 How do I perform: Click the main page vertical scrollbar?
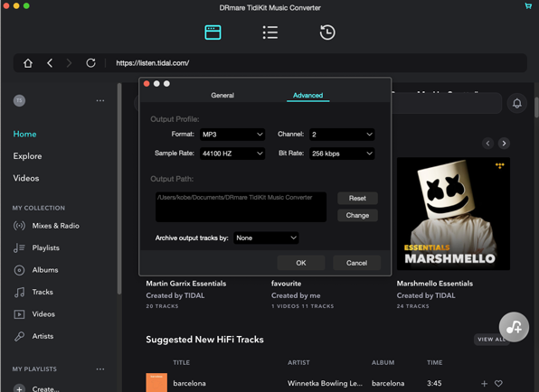(536, 107)
